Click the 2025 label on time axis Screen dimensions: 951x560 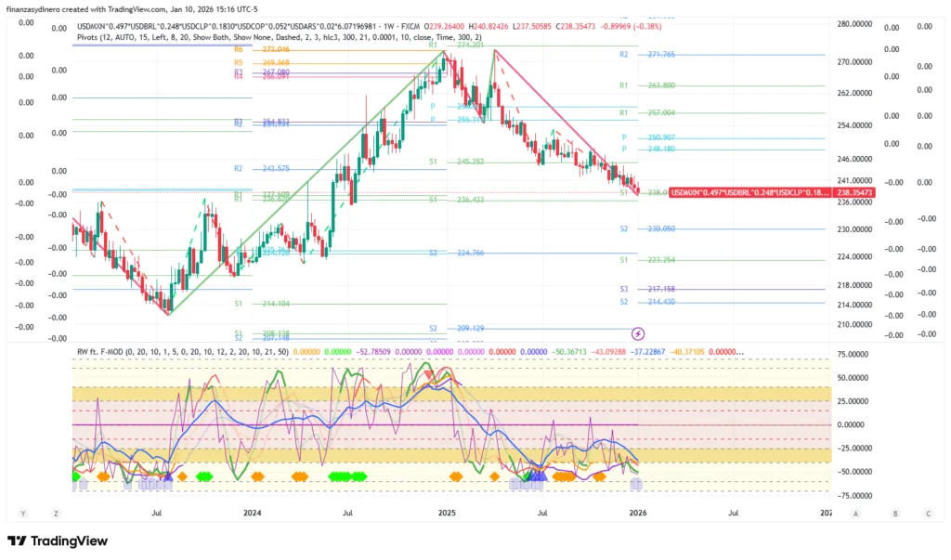click(x=447, y=513)
